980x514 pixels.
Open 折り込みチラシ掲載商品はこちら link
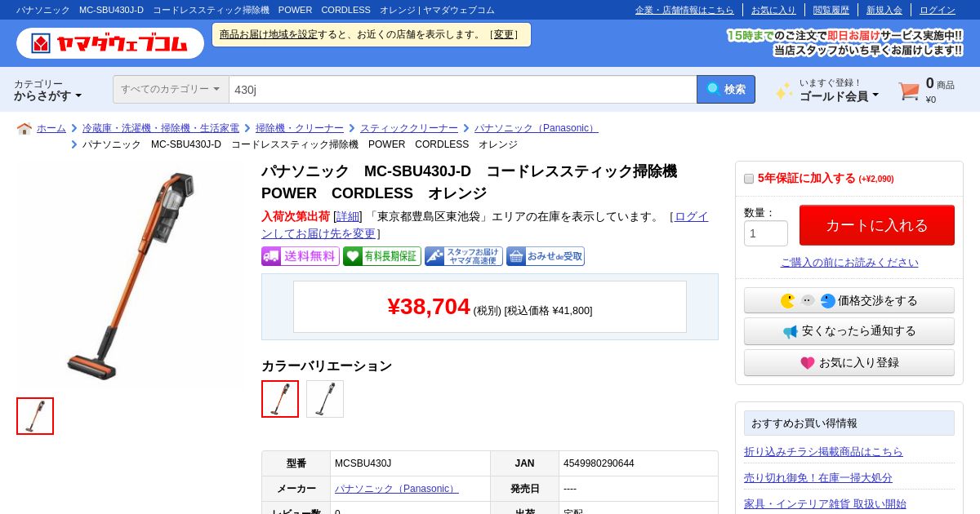point(823,451)
